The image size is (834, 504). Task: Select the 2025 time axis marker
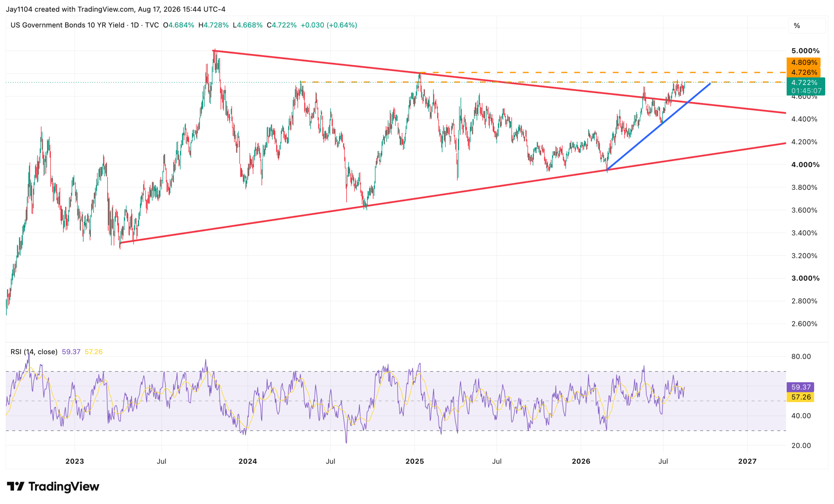coord(415,461)
